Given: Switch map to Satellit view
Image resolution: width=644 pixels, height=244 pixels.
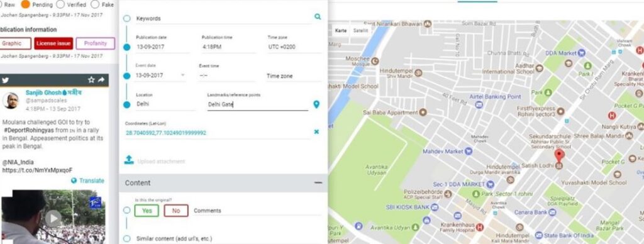Looking at the screenshot, I should click(360, 31).
